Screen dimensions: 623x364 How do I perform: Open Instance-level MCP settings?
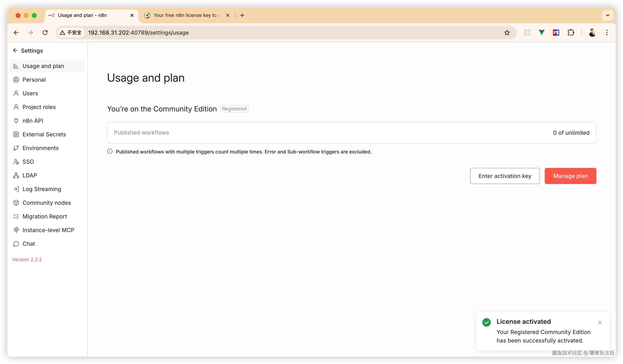(48, 230)
